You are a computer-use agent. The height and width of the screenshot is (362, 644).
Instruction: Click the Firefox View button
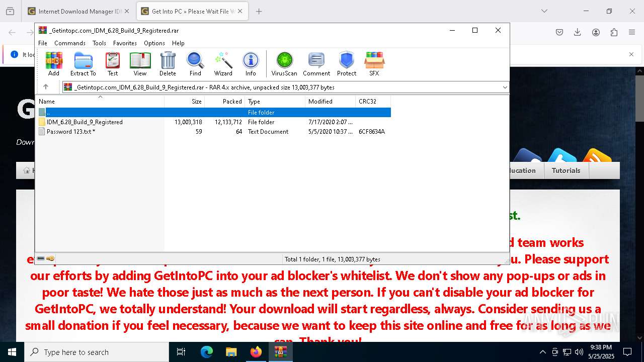tap(10, 11)
